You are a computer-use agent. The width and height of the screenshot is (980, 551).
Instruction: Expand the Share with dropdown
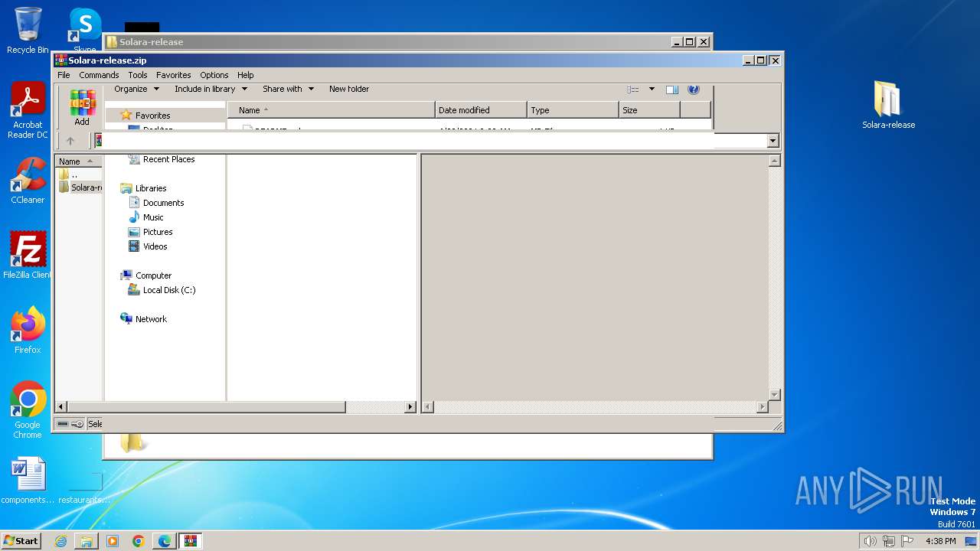click(288, 89)
